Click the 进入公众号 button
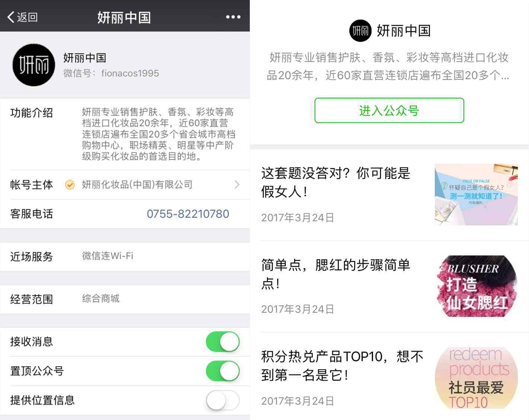529x420 pixels. click(389, 110)
